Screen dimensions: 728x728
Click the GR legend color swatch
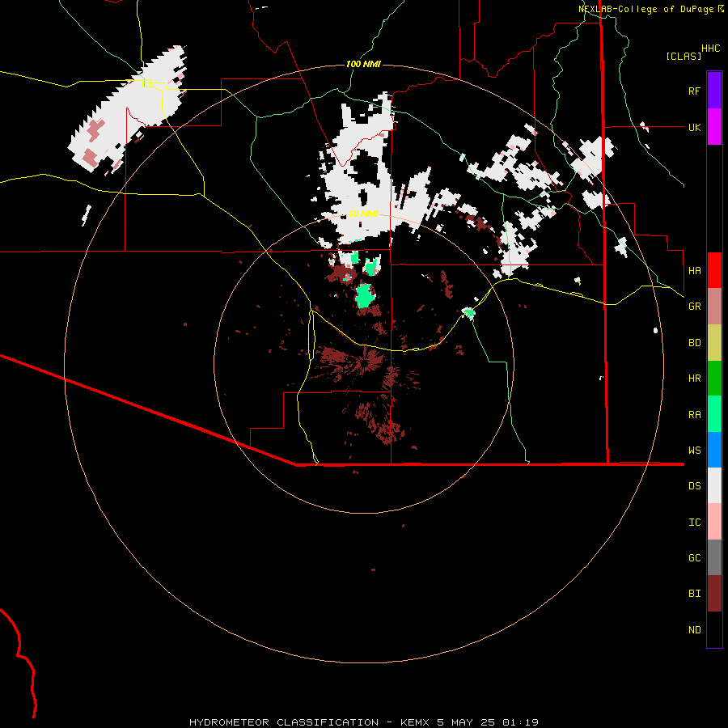click(x=714, y=307)
